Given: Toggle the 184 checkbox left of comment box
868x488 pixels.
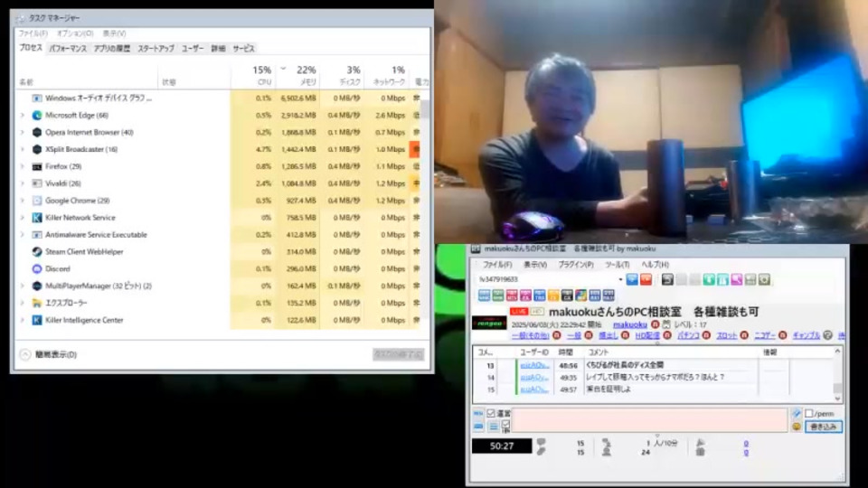Looking at the screenshot, I should coord(505,425).
